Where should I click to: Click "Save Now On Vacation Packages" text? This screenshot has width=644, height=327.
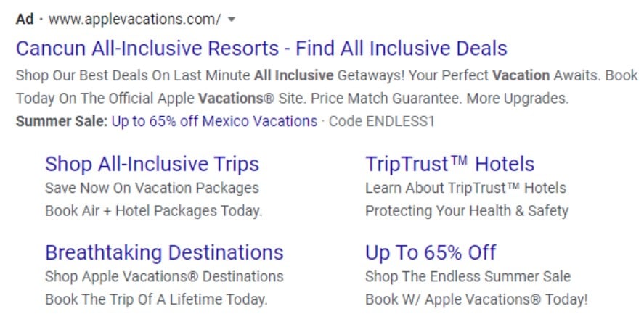(152, 188)
